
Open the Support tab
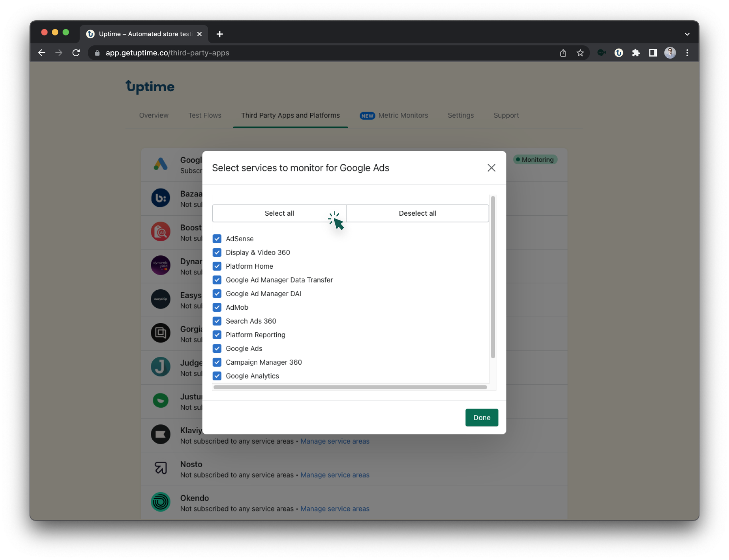(506, 115)
